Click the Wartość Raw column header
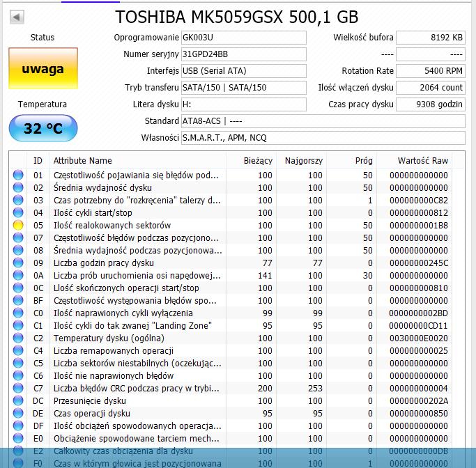The height and width of the screenshot is (468, 476). click(x=414, y=160)
